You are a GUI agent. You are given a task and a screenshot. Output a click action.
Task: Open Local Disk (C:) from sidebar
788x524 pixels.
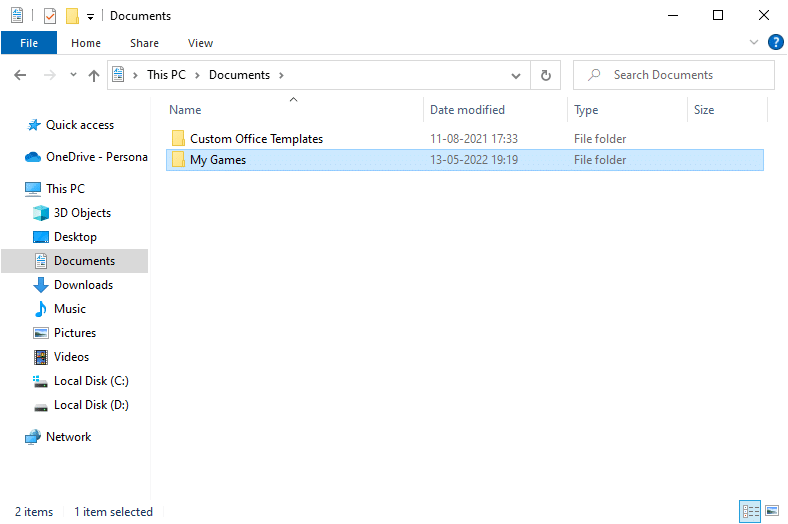[x=90, y=381]
